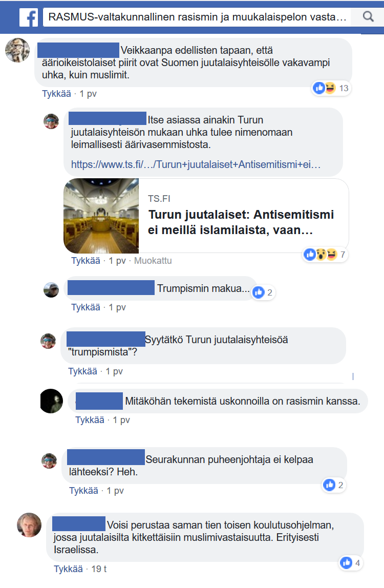384x588 pixels.
Task: Focus the RASMUS search field
Action: pos(197,17)
